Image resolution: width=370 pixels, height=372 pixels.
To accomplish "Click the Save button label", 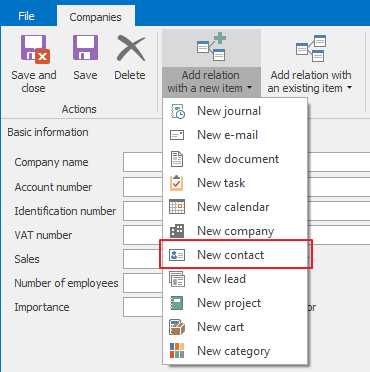I will tap(85, 75).
